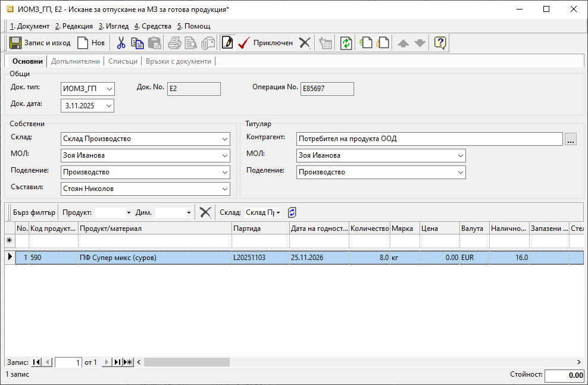Image resolution: width=588 pixels, height=385 pixels.
Task: Click the green Refresh document icon
Action: tap(346, 43)
